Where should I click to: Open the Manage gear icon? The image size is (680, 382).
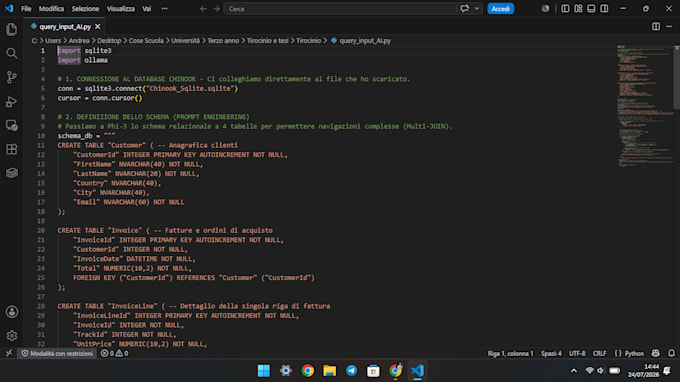tap(12, 336)
